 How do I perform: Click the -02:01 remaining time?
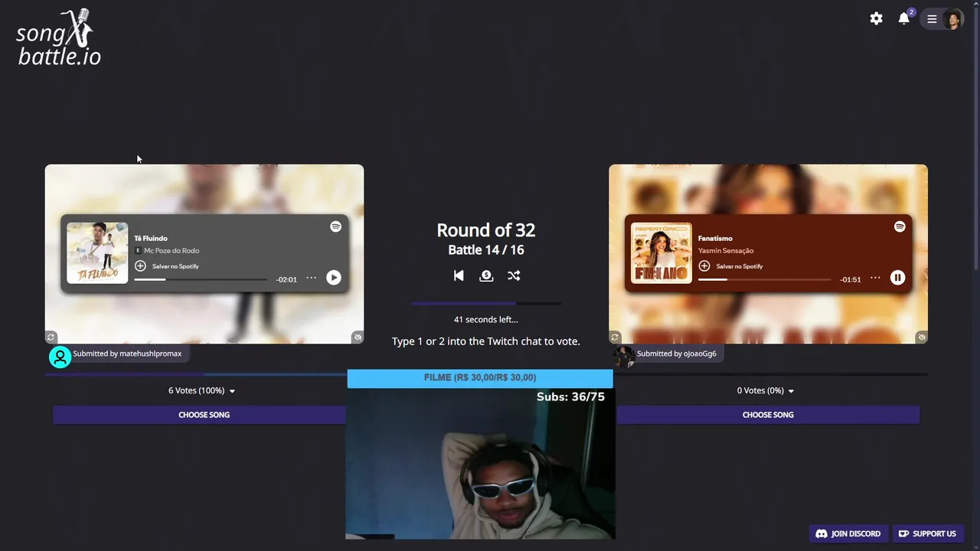(286, 279)
